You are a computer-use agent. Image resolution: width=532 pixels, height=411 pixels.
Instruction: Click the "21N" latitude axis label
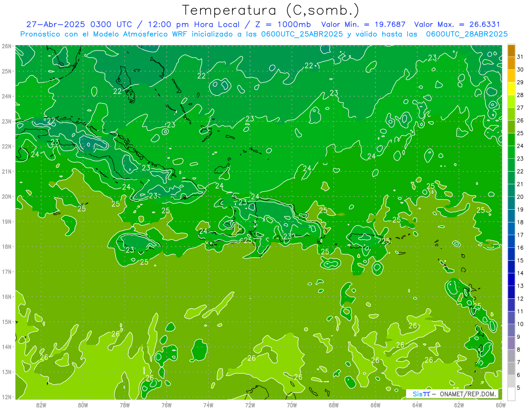tap(6, 172)
